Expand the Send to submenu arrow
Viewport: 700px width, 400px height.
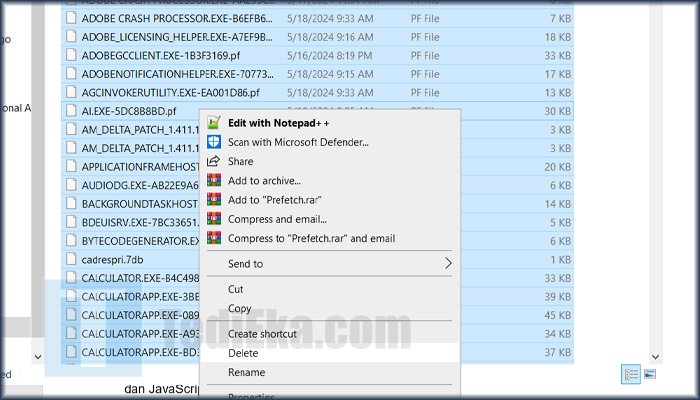448,263
